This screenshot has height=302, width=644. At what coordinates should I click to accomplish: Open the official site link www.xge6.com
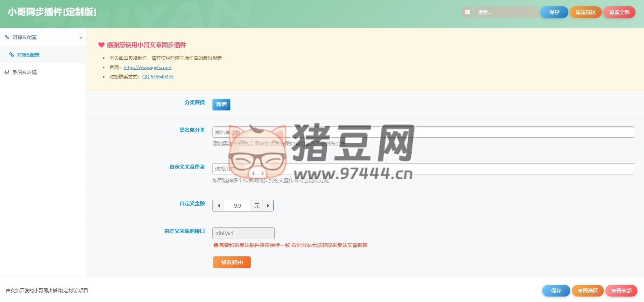tap(147, 68)
